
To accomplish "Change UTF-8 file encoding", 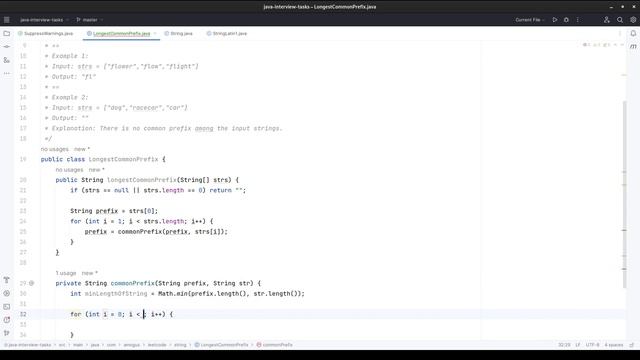I will (592, 345).
